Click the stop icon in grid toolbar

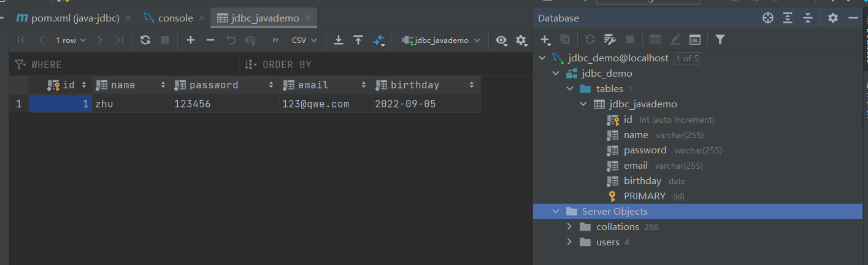coord(164,40)
